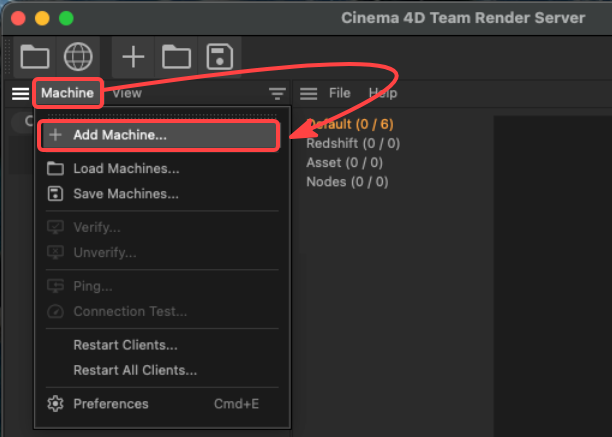
Task: Click the monitor x icon beside Unverify
Action: (x=55, y=252)
